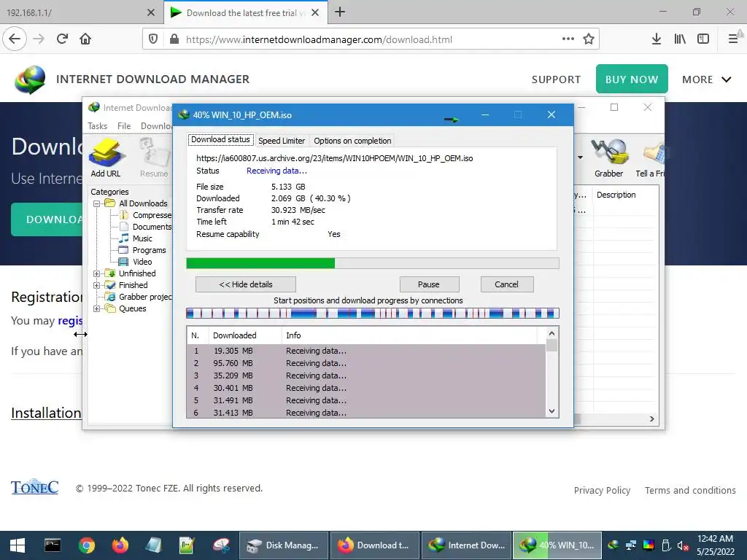
Task: Toggle Firefox sidebar icon
Action: pyautogui.click(x=703, y=39)
